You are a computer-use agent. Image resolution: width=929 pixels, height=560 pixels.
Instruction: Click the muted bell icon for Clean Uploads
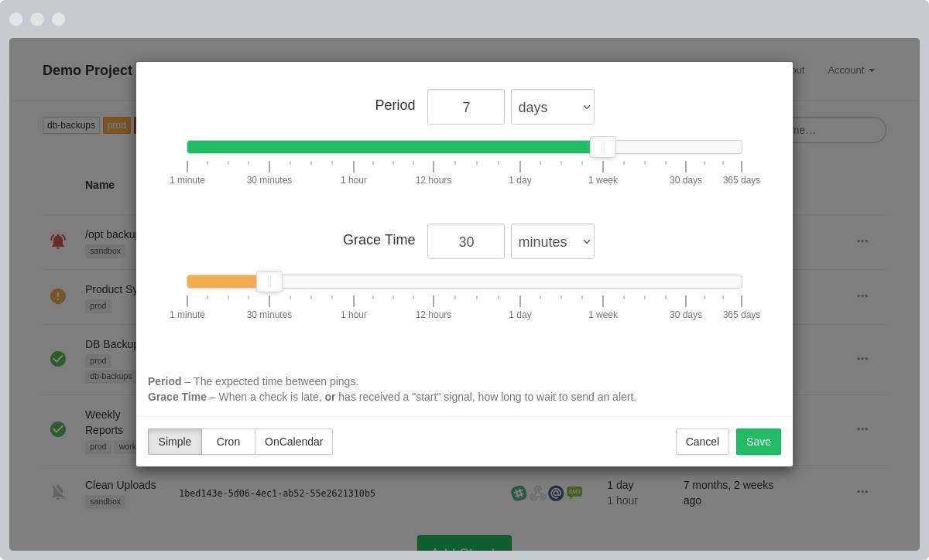click(x=58, y=492)
